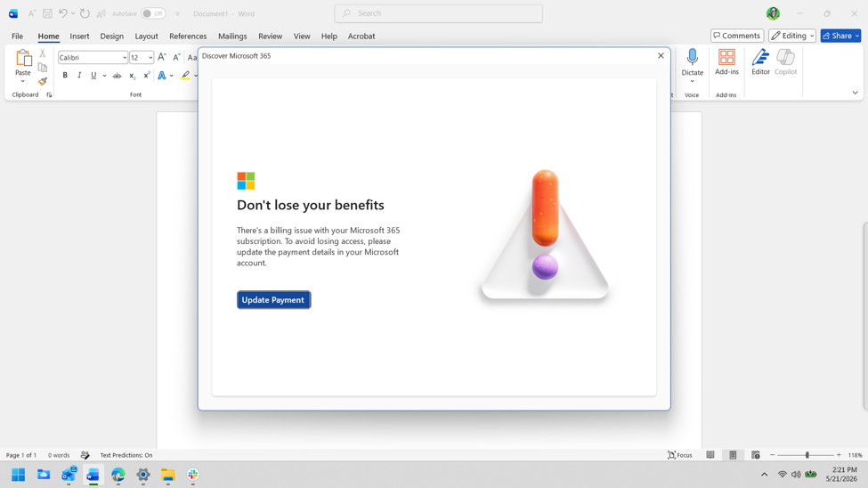Click the user profile avatar
868x488 pixels.
pos(773,13)
